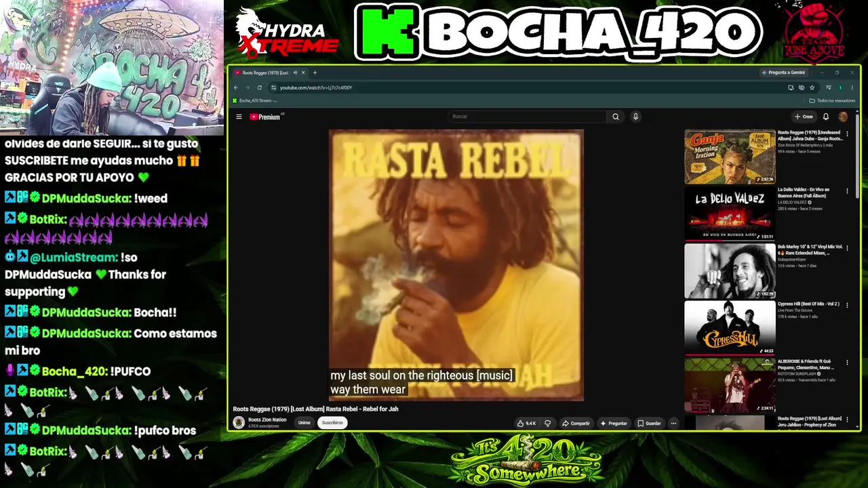Screen dimensions: 868x488
Task: Click Pregunta a Gemini button
Action: tap(784, 73)
